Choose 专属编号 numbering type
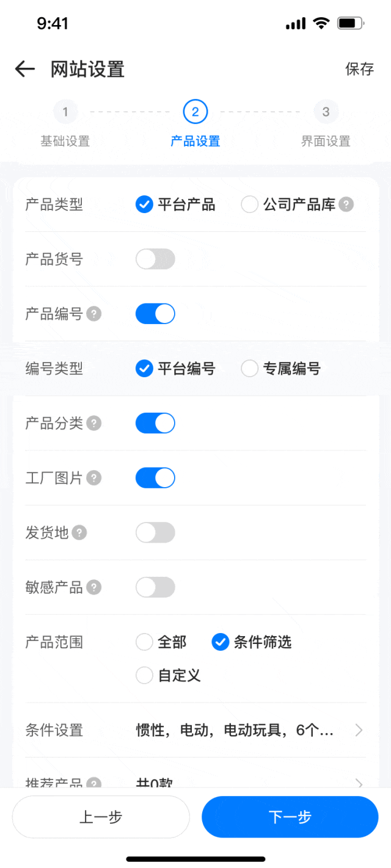 pyautogui.click(x=250, y=369)
